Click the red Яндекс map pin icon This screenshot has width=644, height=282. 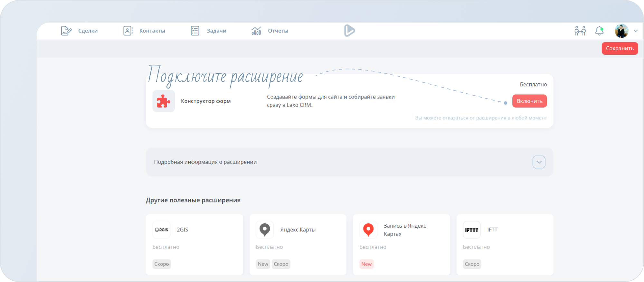pyautogui.click(x=368, y=230)
